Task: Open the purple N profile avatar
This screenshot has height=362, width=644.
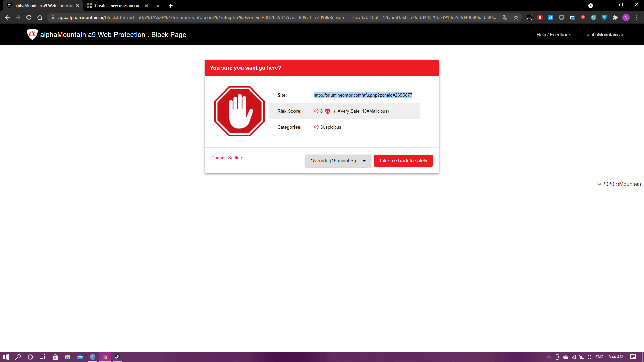Action: click(626, 17)
